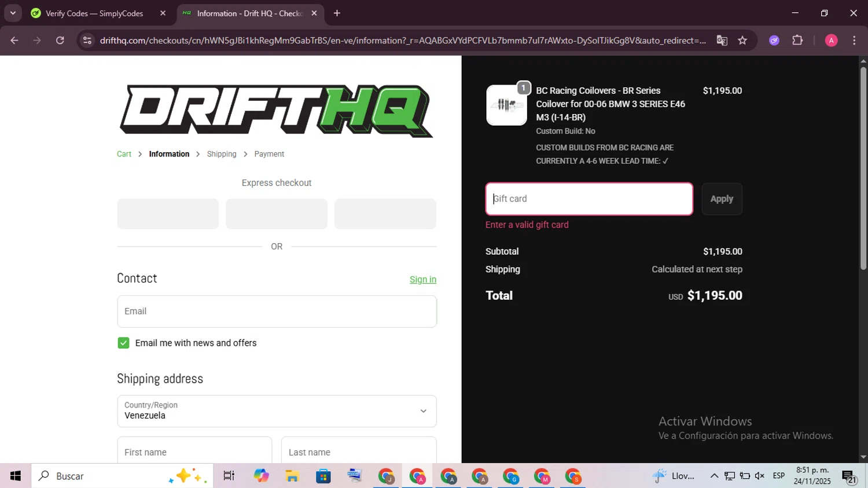Click first express checkout button placeholder
Viewport: 868px width, 488px height.
coord(168,214)
